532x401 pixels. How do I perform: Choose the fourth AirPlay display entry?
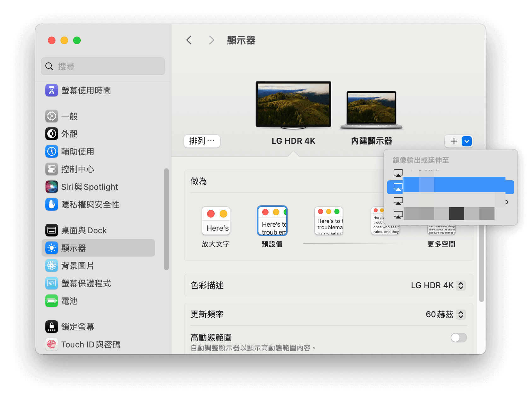(x=451, y=215)
